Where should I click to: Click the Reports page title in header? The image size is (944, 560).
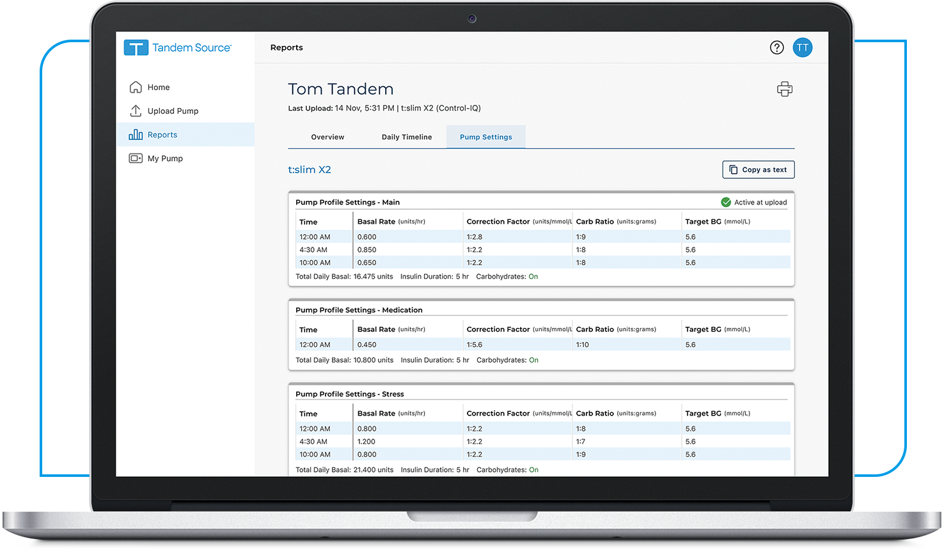point(287,47)
